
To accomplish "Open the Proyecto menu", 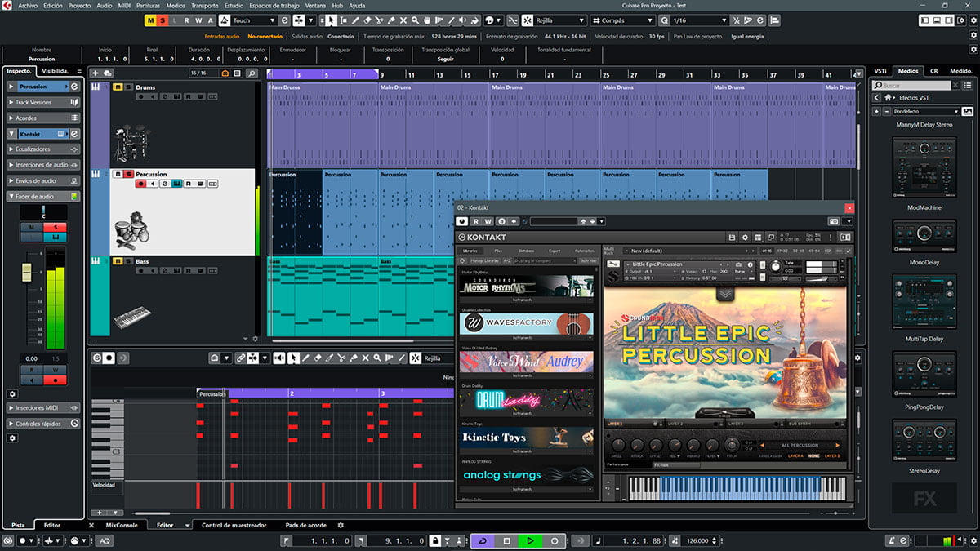I will click(79, 5).
